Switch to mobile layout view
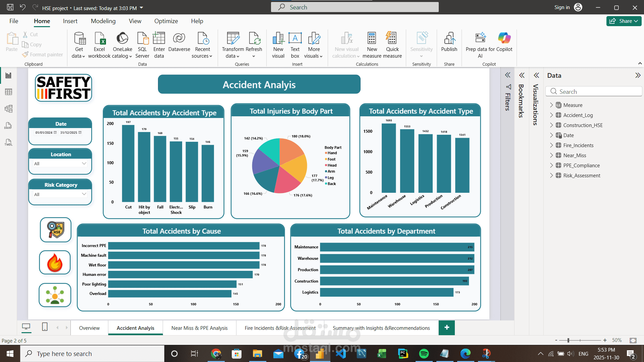 click(45, 327)
